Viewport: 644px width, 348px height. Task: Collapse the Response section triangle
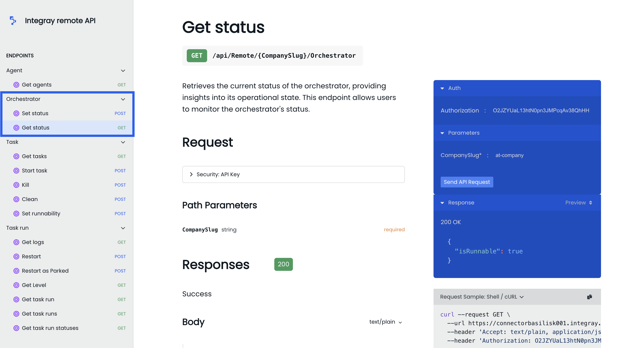[442, 203]
